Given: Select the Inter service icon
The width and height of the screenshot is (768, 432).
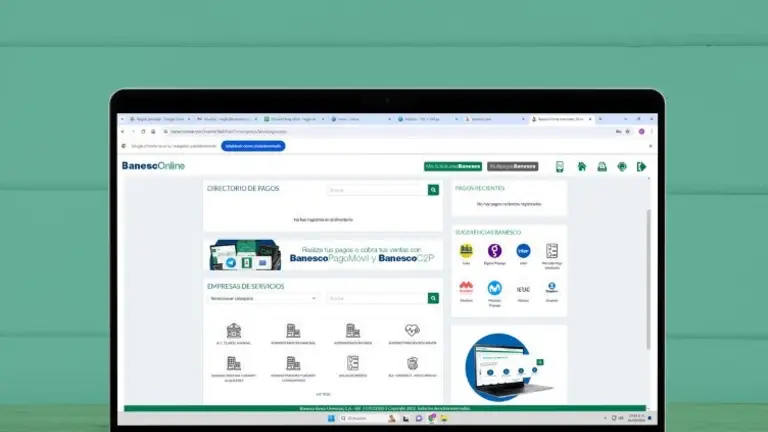Looking at the screenshot, I should (x=523, y=252).
